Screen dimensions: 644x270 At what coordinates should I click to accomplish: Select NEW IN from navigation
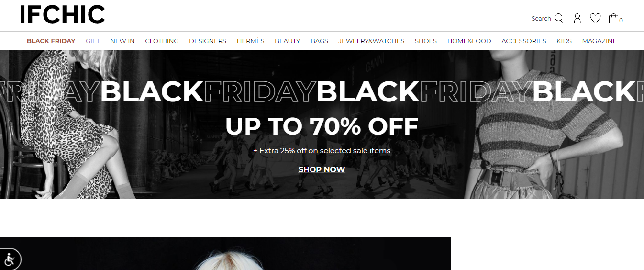(x=122, y=41)
